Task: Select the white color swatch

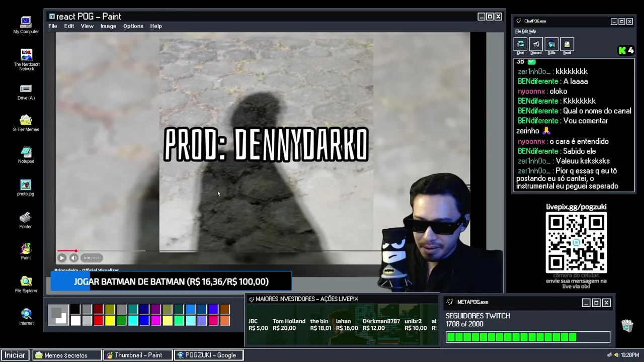Action: click(x=75, y=320)
